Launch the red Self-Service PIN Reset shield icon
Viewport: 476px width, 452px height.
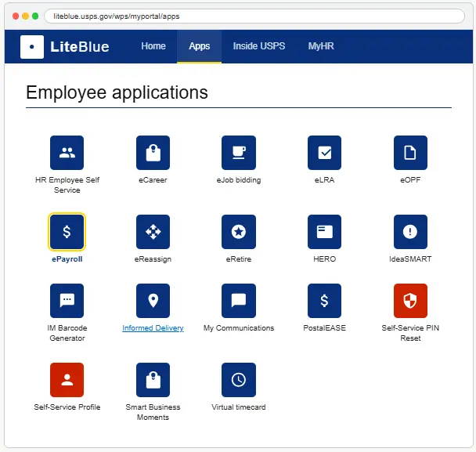pyautogui.click(x=410, y=301)
